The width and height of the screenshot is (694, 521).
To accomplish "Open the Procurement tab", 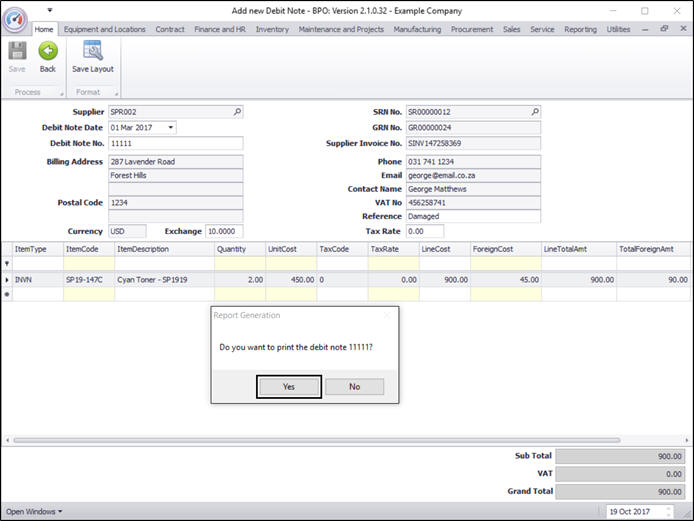I will point(472,29).
